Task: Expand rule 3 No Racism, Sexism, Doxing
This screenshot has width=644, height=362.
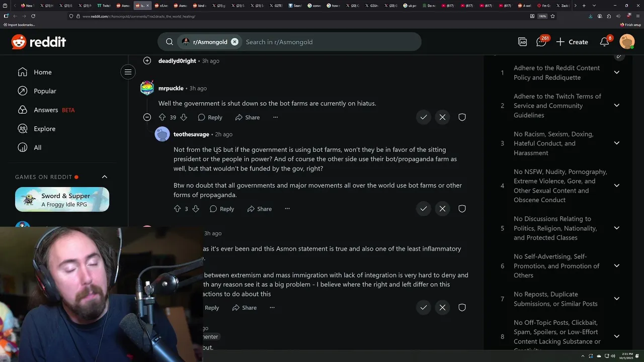Action: 616,143
